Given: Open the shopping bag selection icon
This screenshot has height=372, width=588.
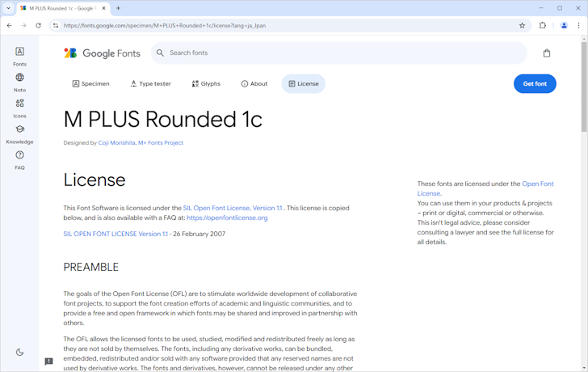Looking at the screenshot, I should 547,53.
